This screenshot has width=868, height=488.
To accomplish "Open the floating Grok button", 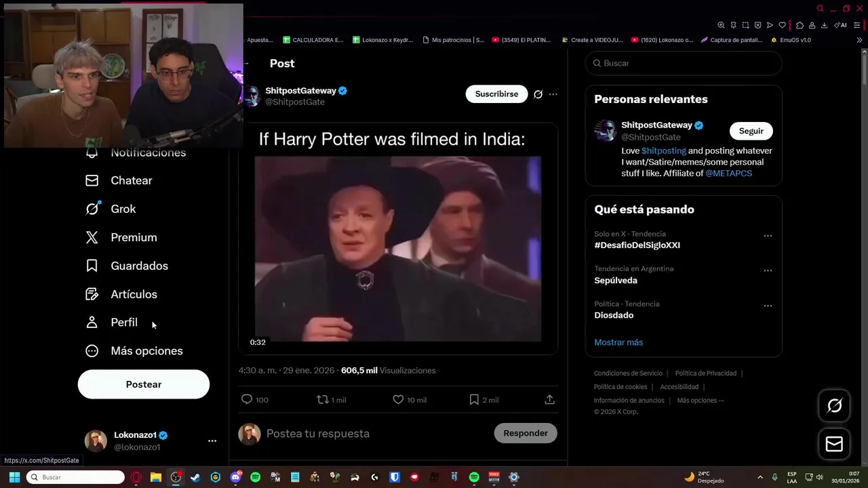I will coord(835,406).
